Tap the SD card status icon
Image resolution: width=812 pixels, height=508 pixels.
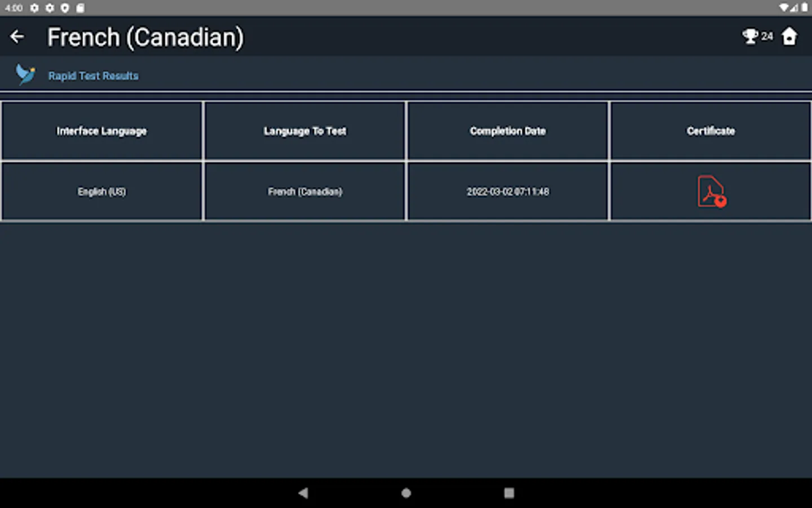(x=80, y=8)
